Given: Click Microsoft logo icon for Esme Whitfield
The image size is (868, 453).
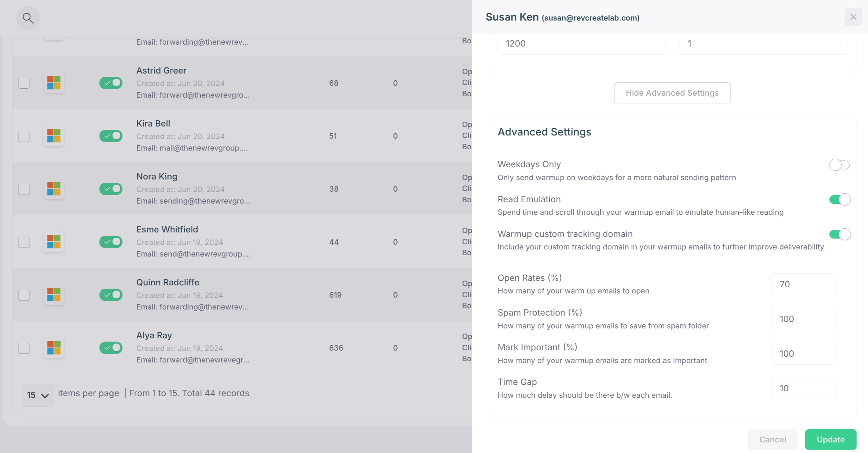Looking at the screenshot, I should click(54, 242).
